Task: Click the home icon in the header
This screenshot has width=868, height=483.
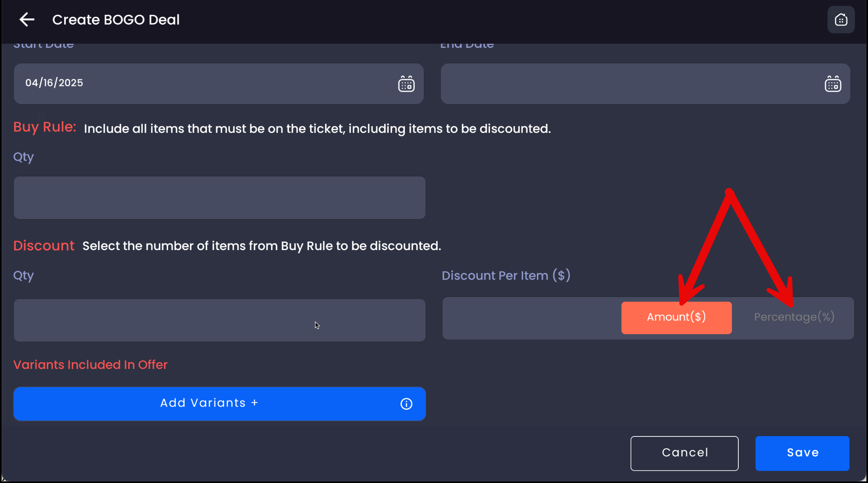Action: pos(841,20)
